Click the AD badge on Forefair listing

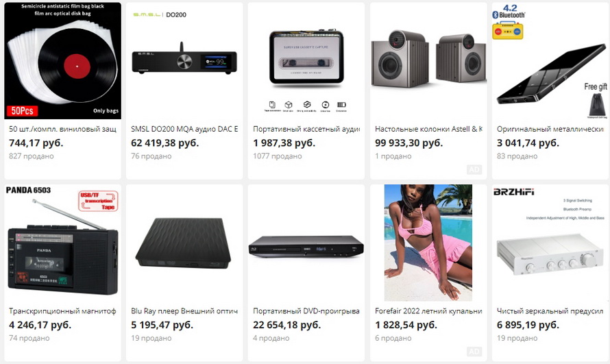pyautogui.click(x=474, y=352)
